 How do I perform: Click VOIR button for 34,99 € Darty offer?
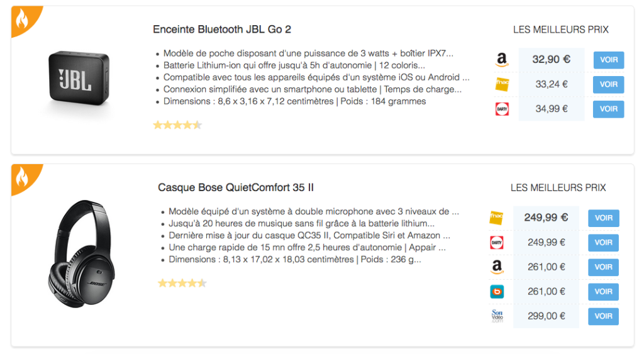pyautogui.click(x=609, y=109)
